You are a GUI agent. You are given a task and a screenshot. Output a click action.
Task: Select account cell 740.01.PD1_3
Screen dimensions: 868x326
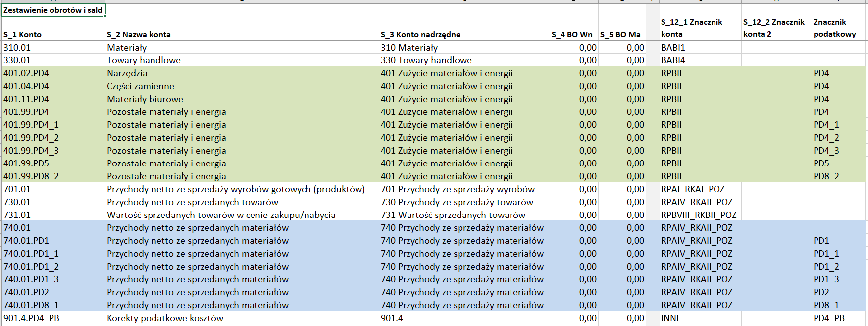tap(53, 279)
